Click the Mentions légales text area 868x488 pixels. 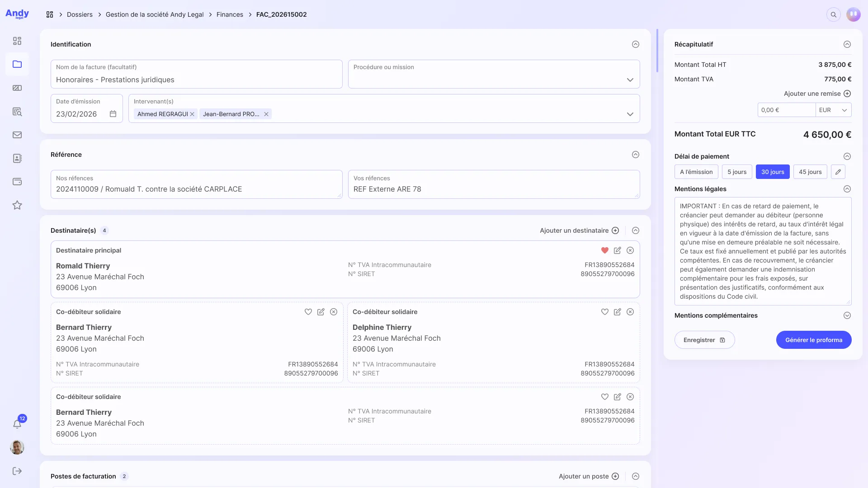click(763, 251)
